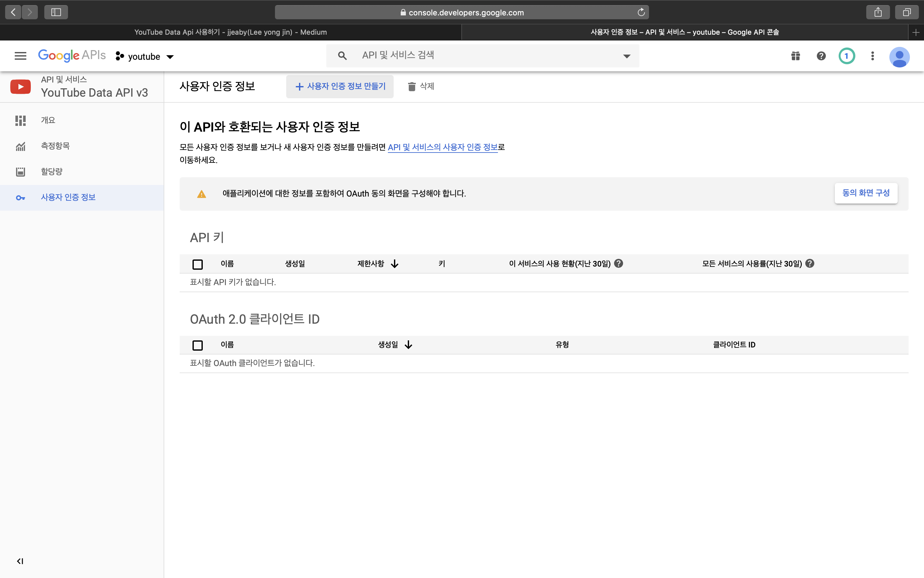Sort API keys by restrictions arrow
The image size is (924, 578).
[x=395, y=264]
